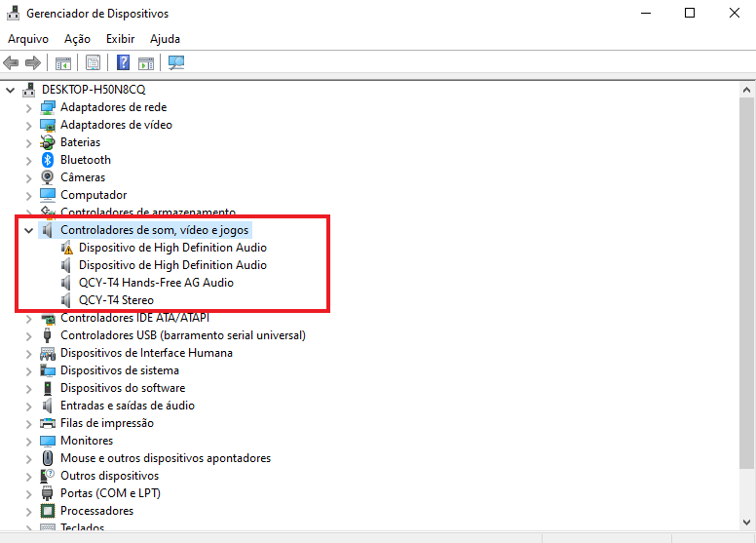756x543 pixels.
Task: Click the Outros dispositivos unknown device icon
Action: (x=47, y=476)
